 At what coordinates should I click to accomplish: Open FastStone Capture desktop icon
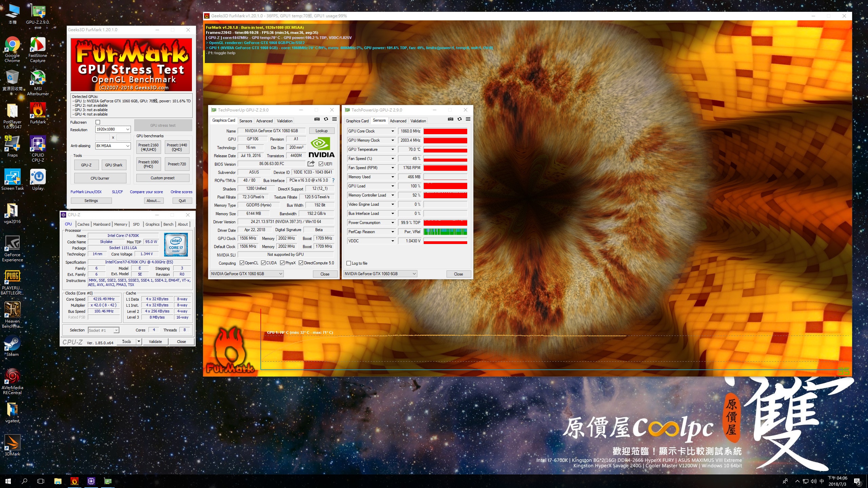click(38, 49)
